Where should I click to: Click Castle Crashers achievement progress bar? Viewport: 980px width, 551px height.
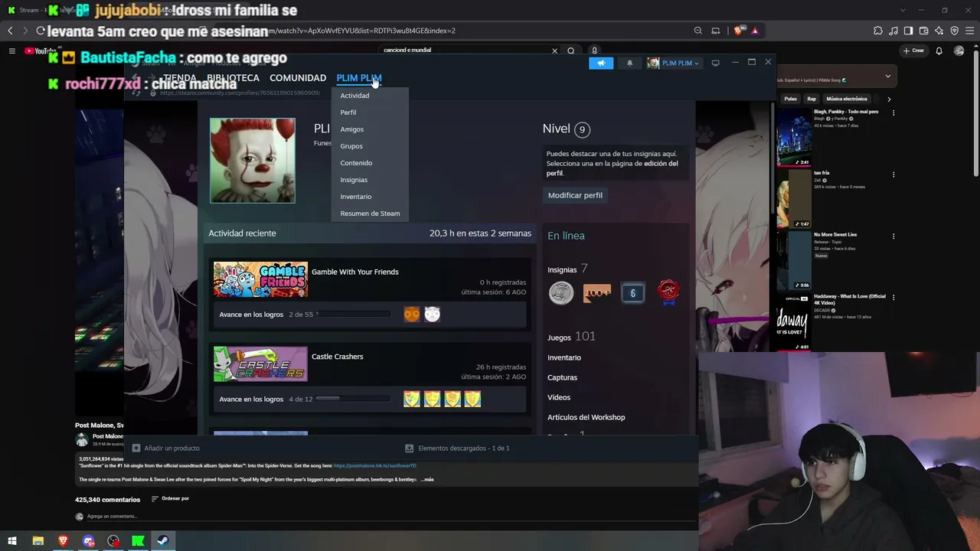354,399
